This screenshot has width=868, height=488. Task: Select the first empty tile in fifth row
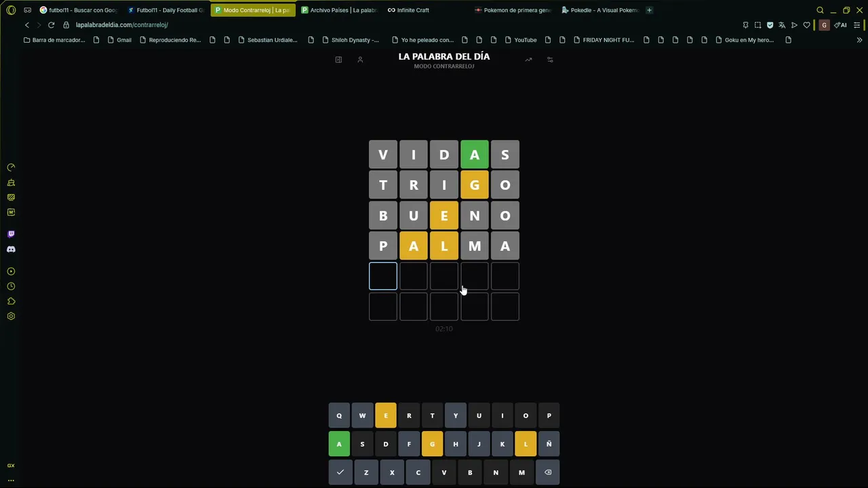(383, 277)
